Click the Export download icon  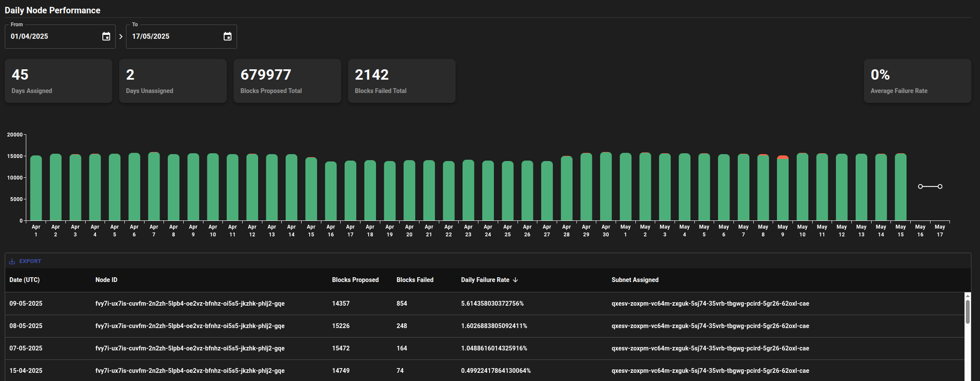(12, 261)
